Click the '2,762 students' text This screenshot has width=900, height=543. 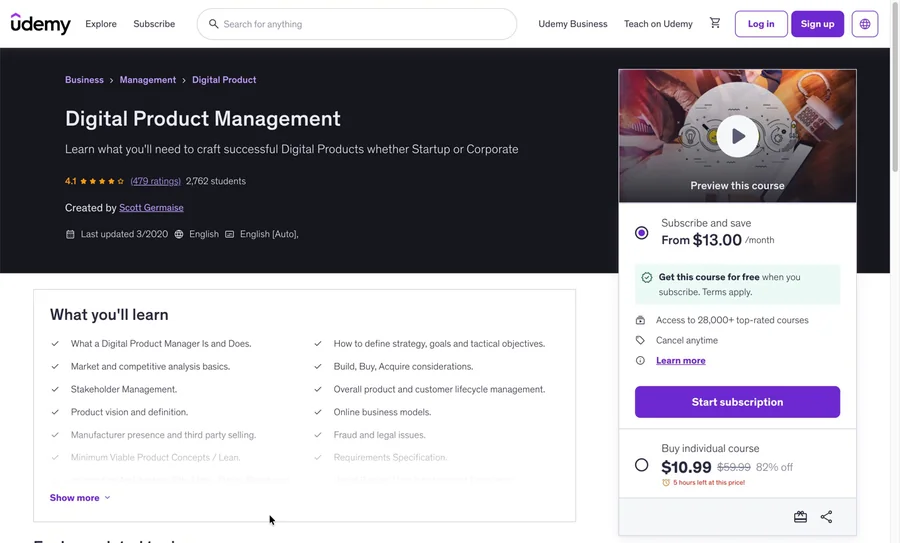pos(216,181)
